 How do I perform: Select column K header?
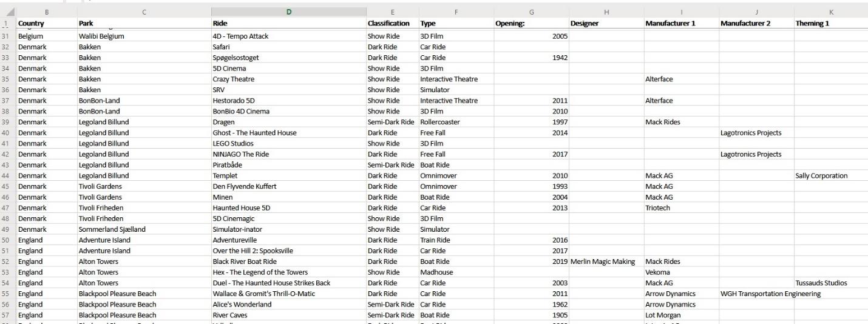(830, 12)
